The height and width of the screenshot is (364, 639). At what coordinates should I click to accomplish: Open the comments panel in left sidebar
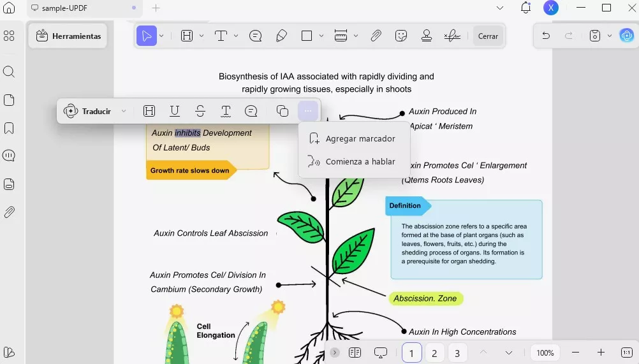[9, 156]
